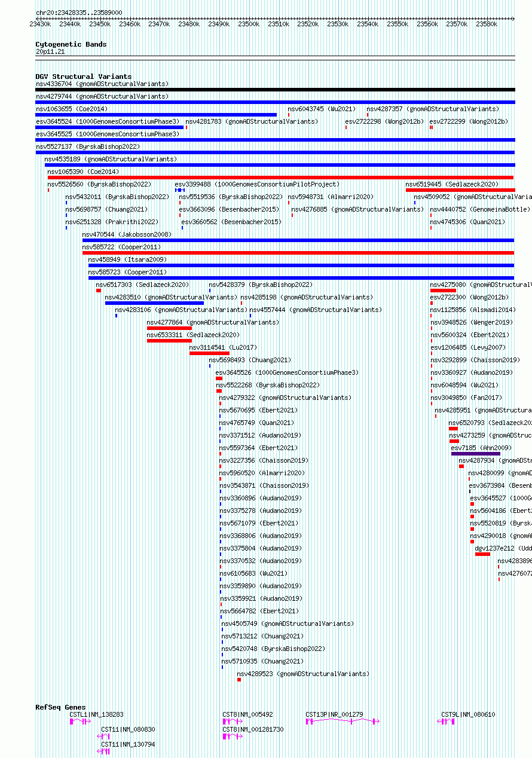Image resolution: width=532 pixels, height=758 pixels.
Task: Click the red nsv585722 feature bar
Action: [299, 253]
